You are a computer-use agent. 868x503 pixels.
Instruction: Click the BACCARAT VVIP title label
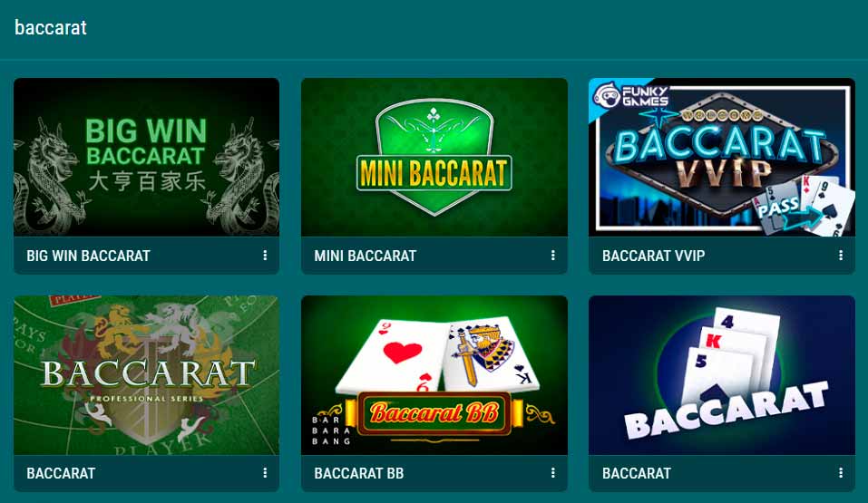pyautogui.click(x=654, y=256)
